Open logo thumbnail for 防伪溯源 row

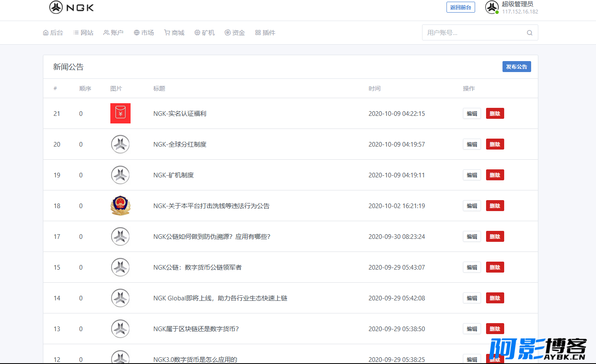120,236
